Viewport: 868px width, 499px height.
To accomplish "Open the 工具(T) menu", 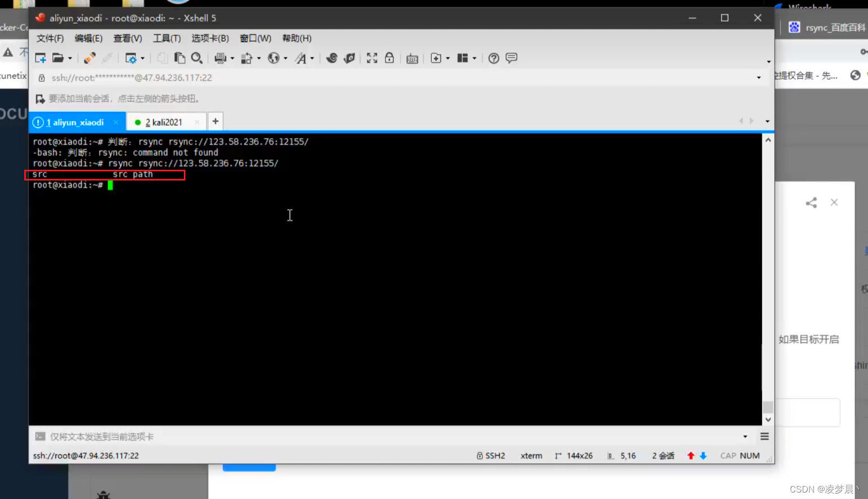I will click(x=167, y=38).
